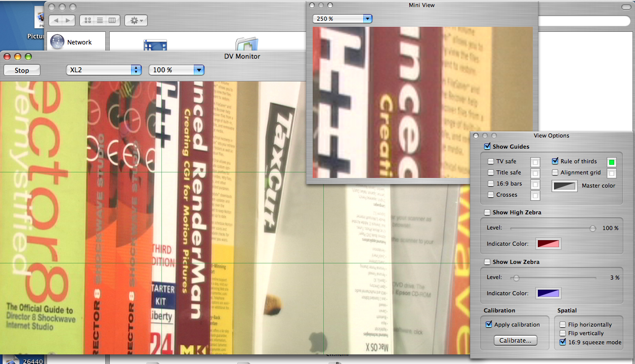Enable the 16:9 bars guide
Image resolution: width=635 pixels, height=364 pixels.
(x=491, y=184)
